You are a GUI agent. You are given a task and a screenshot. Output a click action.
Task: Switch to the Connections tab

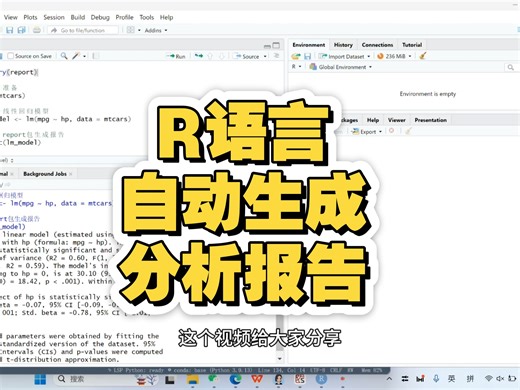(377, 45)
